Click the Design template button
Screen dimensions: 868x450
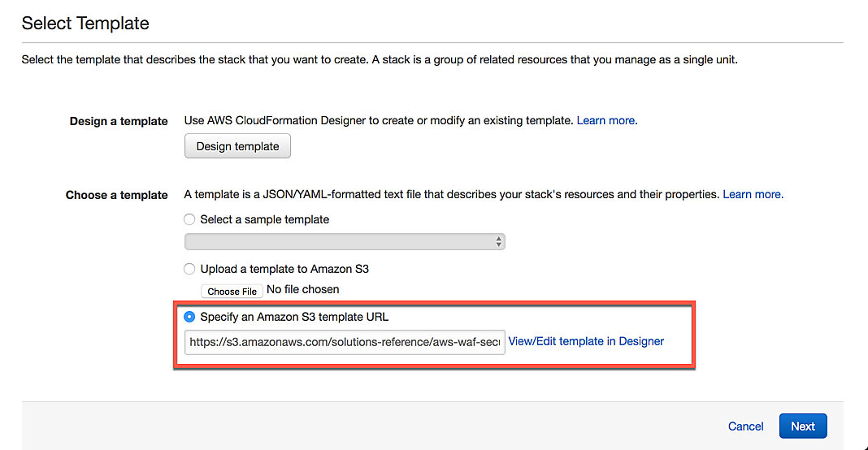[x=237, y=146]
